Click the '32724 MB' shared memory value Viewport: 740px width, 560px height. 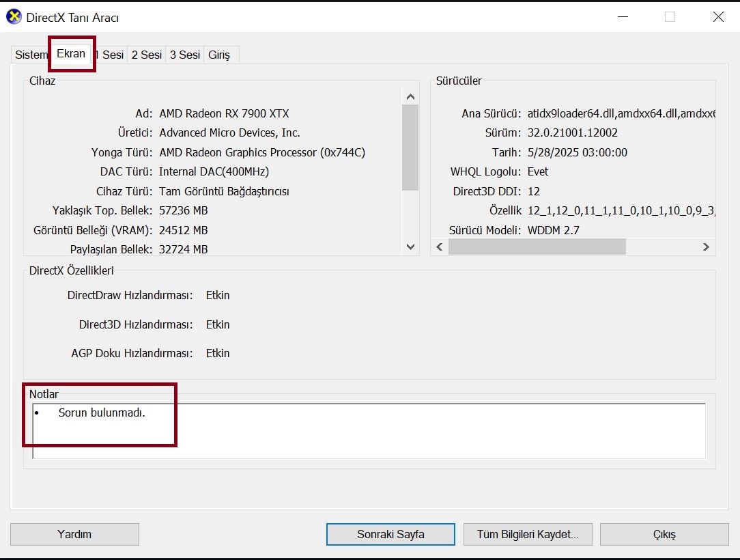(x=184, y=249)
